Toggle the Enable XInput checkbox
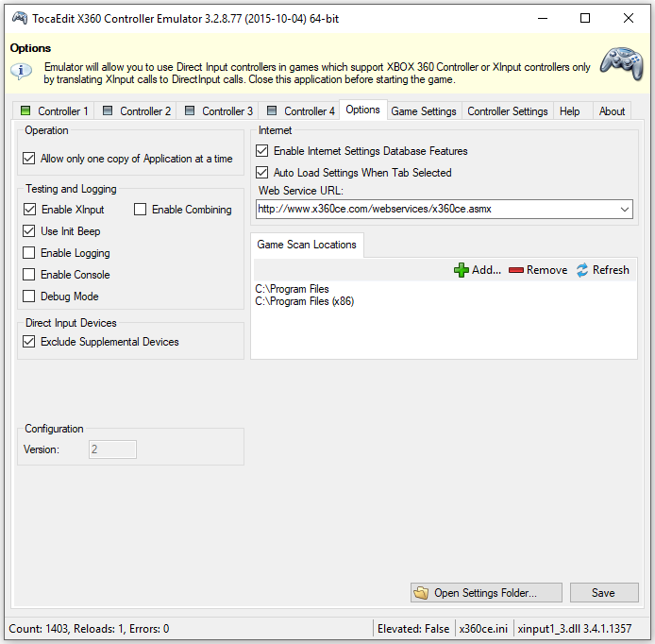This screenshot has height=644, width=655. click(29, 209)
